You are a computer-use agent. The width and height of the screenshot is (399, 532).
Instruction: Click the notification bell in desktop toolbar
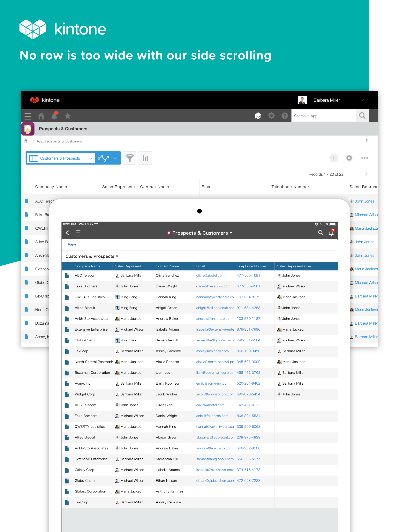[x=54, y=116]
